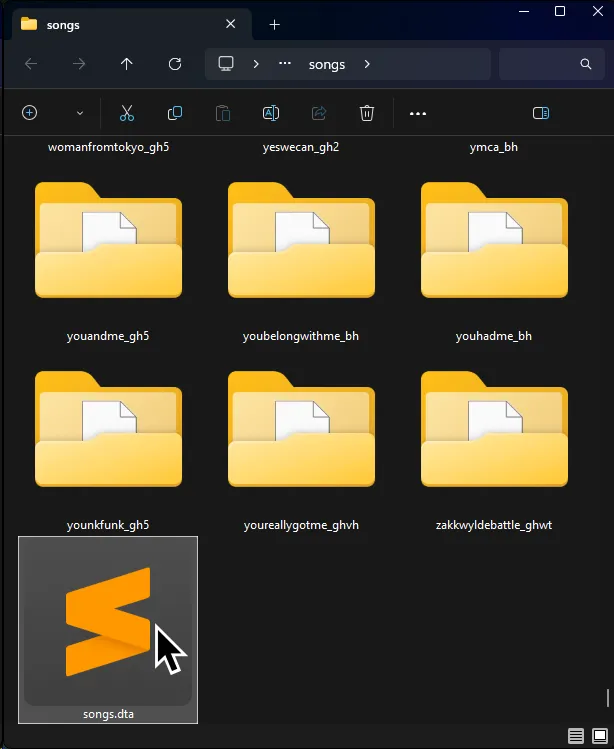The image size is (614, 749).
Task: Select the youhadme_bh folder
Action: (495, 239)
